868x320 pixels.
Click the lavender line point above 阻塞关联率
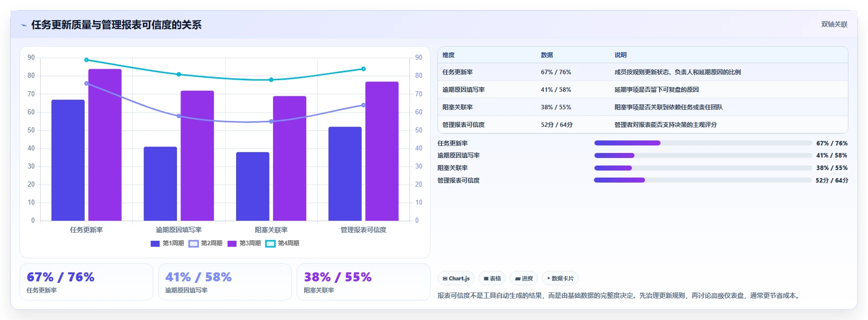[x=271, y=121]
